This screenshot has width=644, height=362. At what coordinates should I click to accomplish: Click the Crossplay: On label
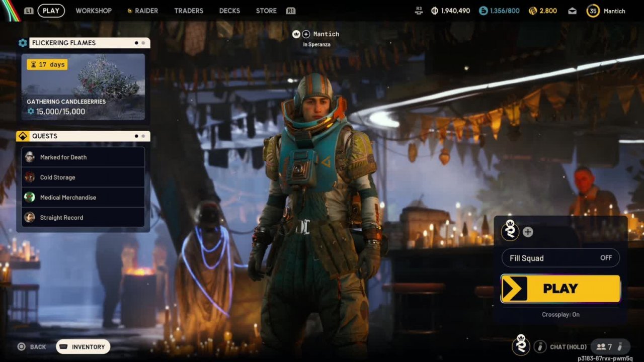(x=560, y=315)
